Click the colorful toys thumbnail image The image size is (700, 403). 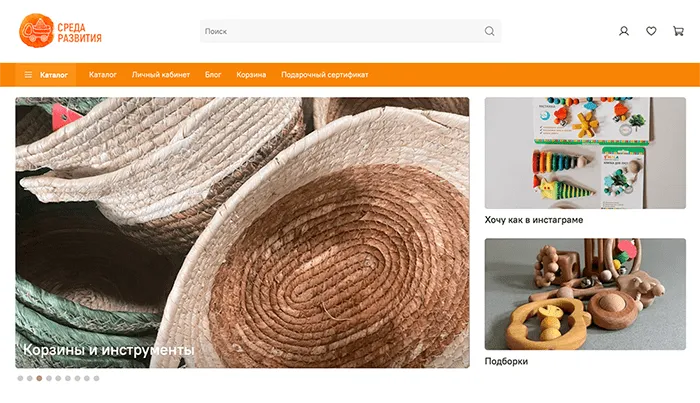[x=585, y=153]
